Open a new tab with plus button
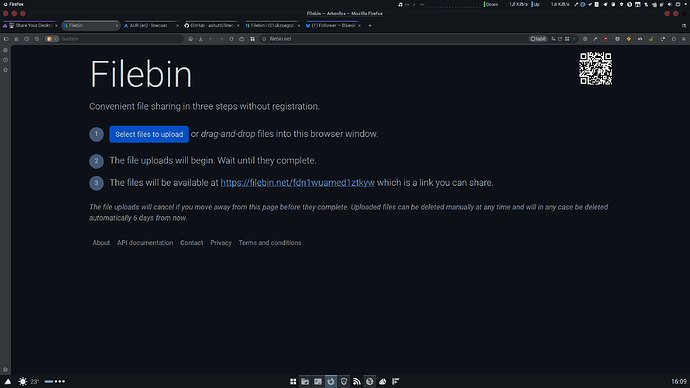The height and width of the screenshot is (388, 690). point(370,26)
